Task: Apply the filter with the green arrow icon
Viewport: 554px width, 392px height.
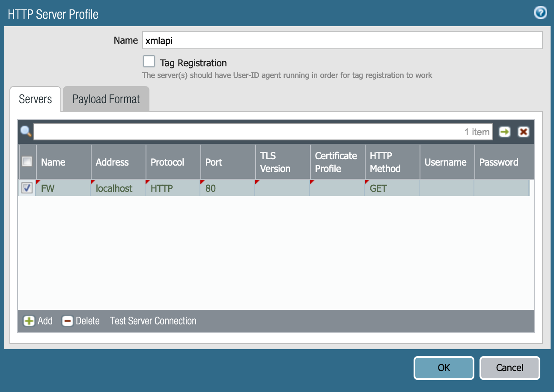Action: 505,132
